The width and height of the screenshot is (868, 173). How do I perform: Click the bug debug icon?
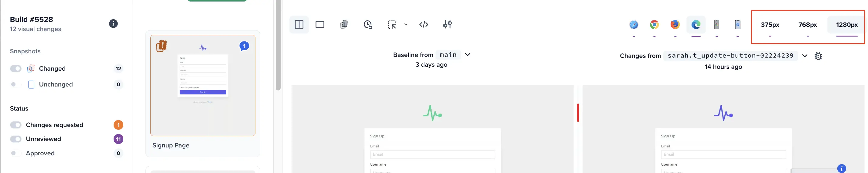[x=818, y=56]
